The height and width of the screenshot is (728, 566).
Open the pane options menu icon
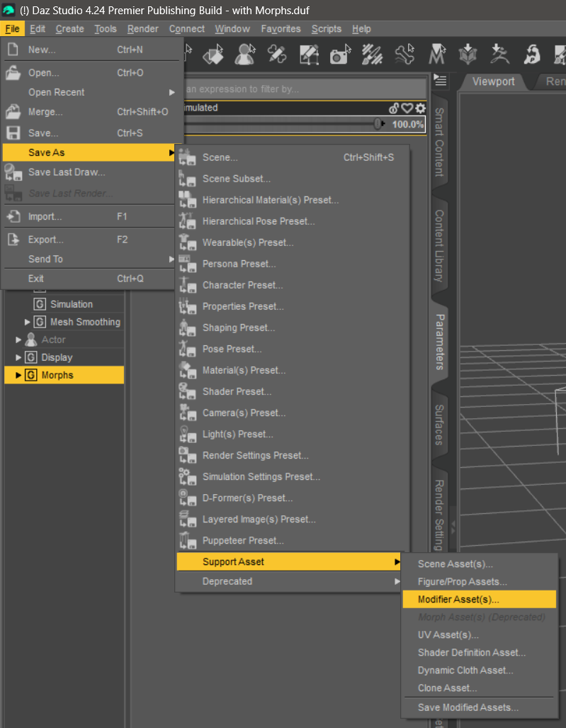click(441, 81)
